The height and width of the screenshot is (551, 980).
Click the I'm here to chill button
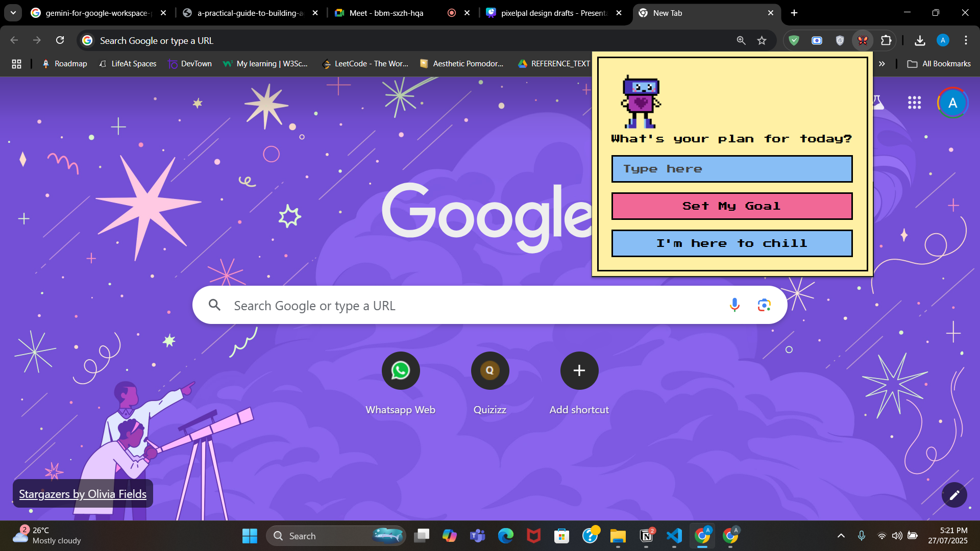tap(731, 243)
